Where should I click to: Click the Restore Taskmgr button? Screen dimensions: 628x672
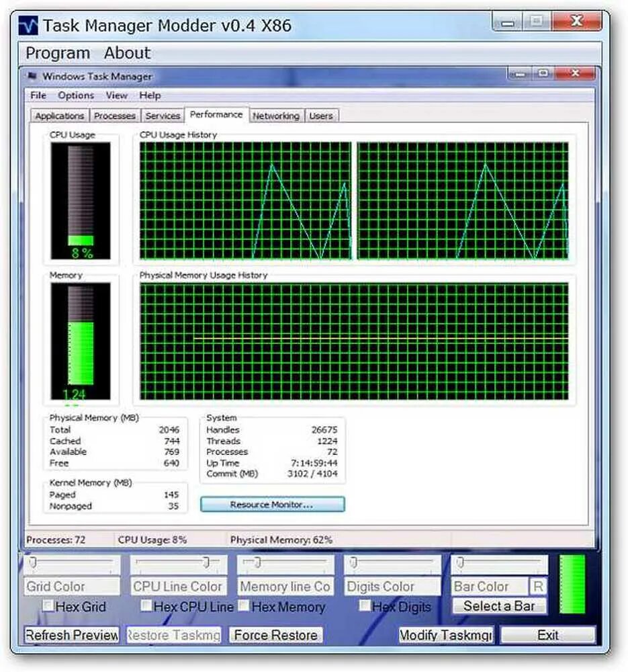173,635
